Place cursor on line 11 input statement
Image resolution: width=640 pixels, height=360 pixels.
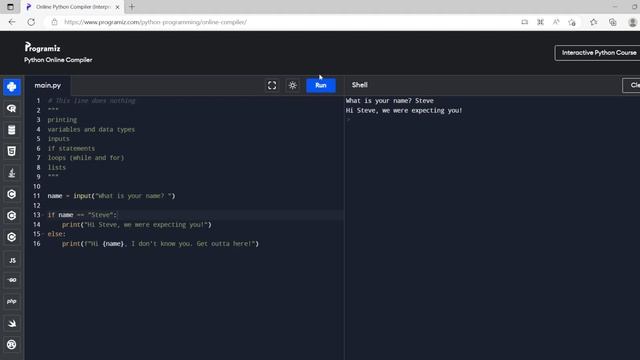pyautogui.click(x=111, y=196)
